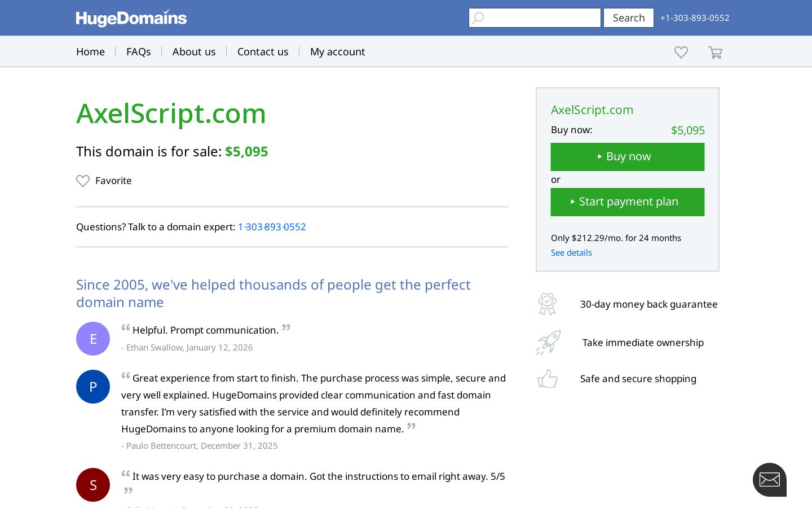Navigate to Contact us
The width and height of the screenshot is (812, 508).
[263, 51]
